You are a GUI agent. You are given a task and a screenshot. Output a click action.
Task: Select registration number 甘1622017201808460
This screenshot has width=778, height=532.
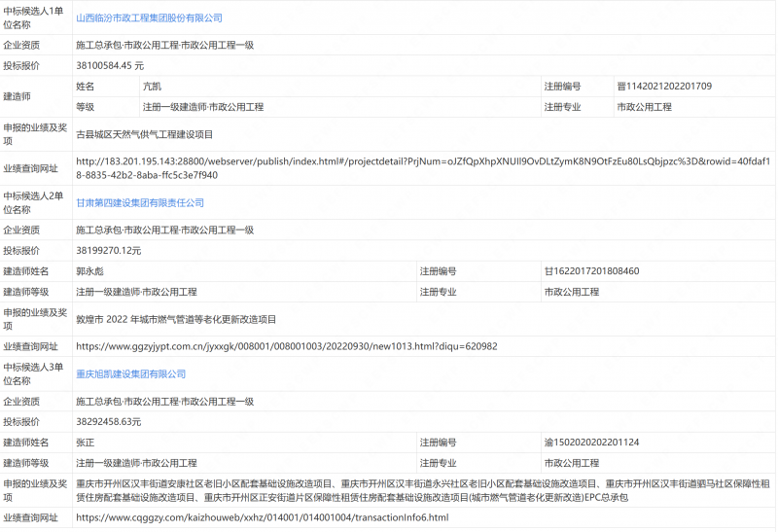(x=591, y=271)
